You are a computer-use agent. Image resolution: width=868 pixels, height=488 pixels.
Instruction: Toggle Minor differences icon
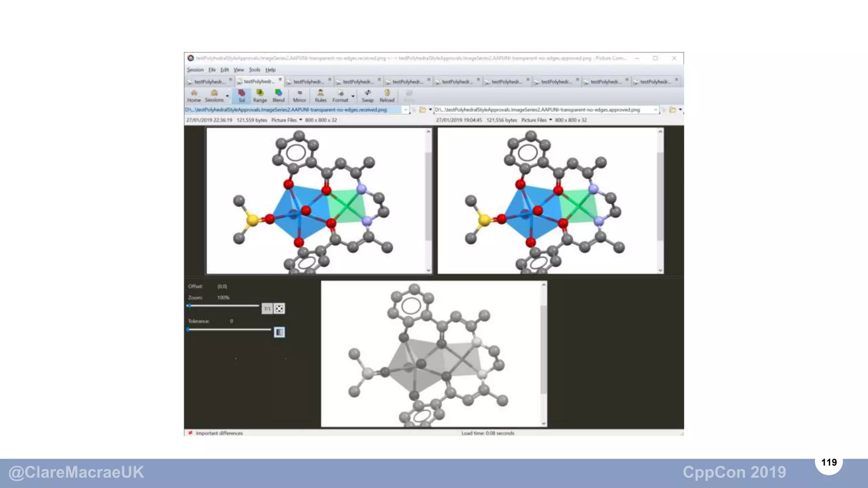[299, 96]
